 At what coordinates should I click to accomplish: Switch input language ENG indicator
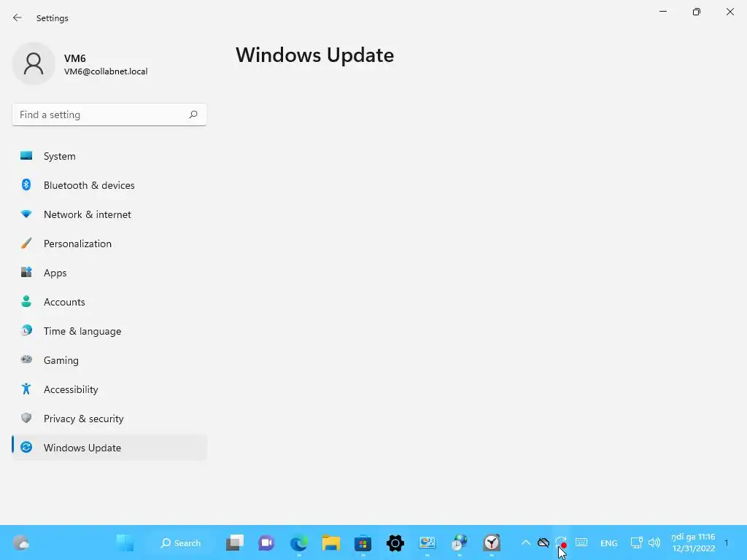[609, 543]
